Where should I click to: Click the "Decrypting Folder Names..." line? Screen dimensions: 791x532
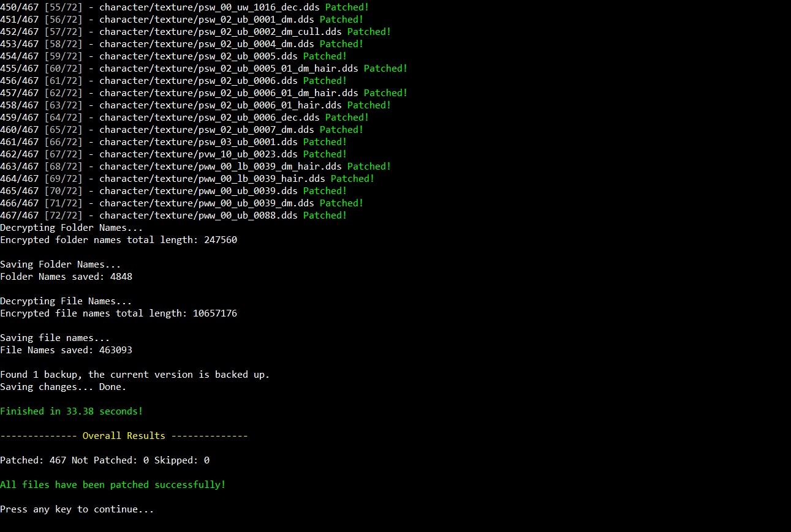[x=71, y=228]
